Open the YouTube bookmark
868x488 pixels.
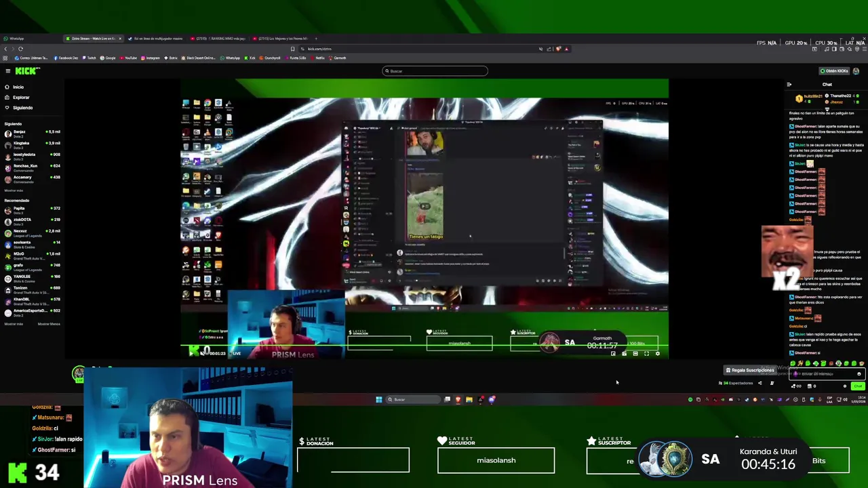click(x=127, y=58)
